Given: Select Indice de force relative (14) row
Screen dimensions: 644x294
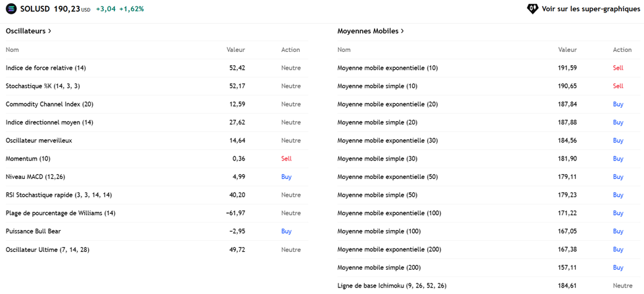Looking at the screenshot, I should 46,68.
